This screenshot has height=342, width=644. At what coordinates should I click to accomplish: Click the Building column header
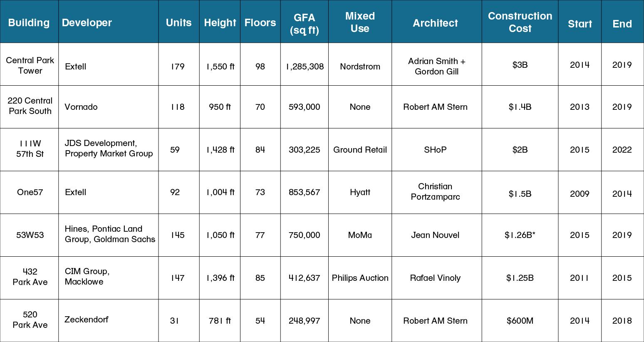coord(29,22)
